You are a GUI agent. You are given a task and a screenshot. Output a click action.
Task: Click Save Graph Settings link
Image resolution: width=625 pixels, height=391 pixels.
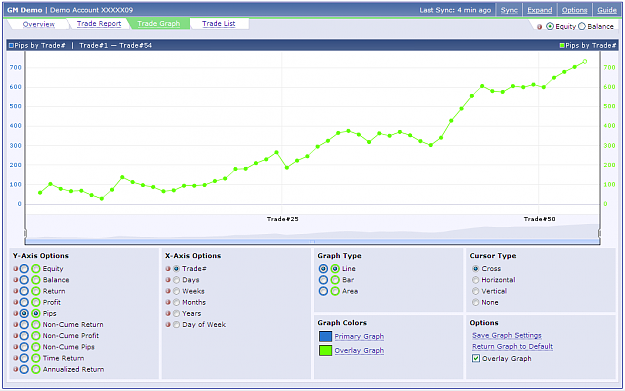point(507,335)
